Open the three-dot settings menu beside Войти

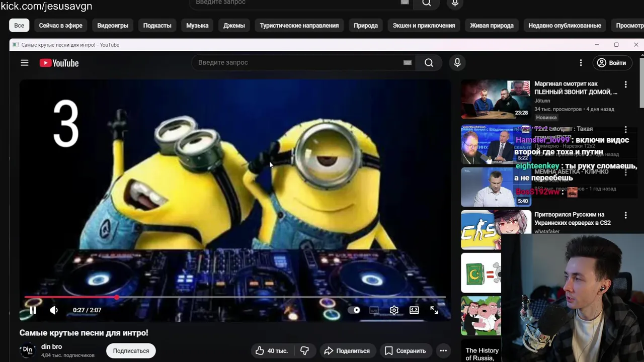click(581, 63)
